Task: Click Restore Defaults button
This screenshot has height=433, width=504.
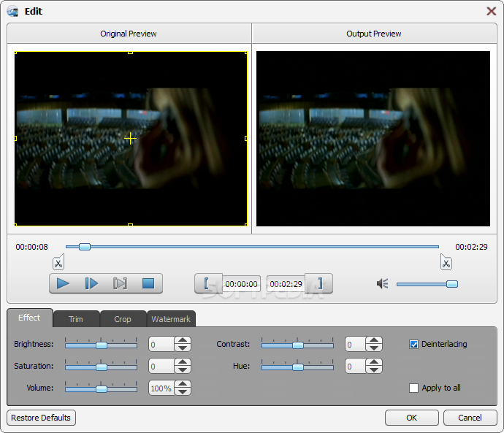Action: click(x=41, y=418)
